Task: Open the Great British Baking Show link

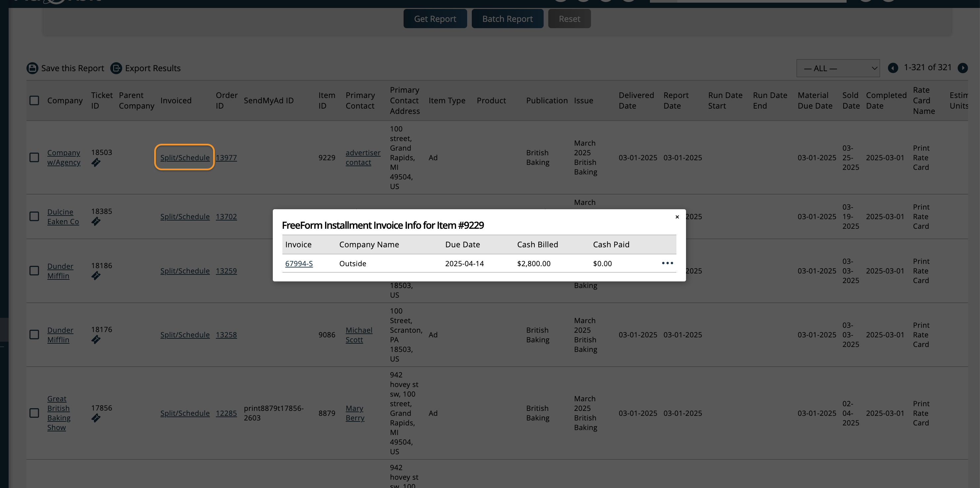Action: point(59,413)
